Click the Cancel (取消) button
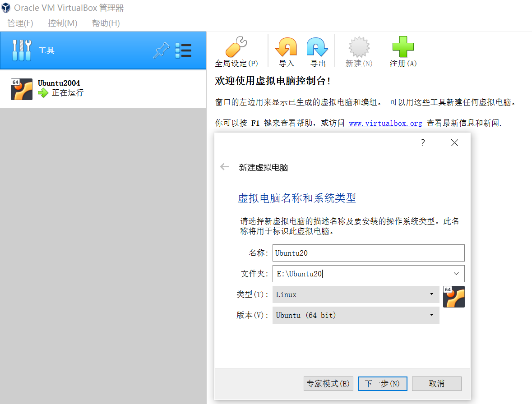Screen dimensions: 532x404 (437, 384)
